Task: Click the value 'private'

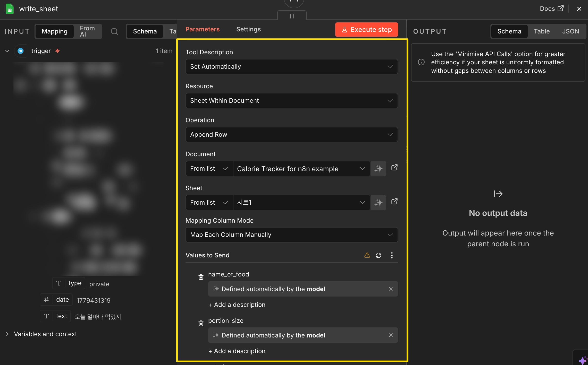Action: tap(99, 284)
